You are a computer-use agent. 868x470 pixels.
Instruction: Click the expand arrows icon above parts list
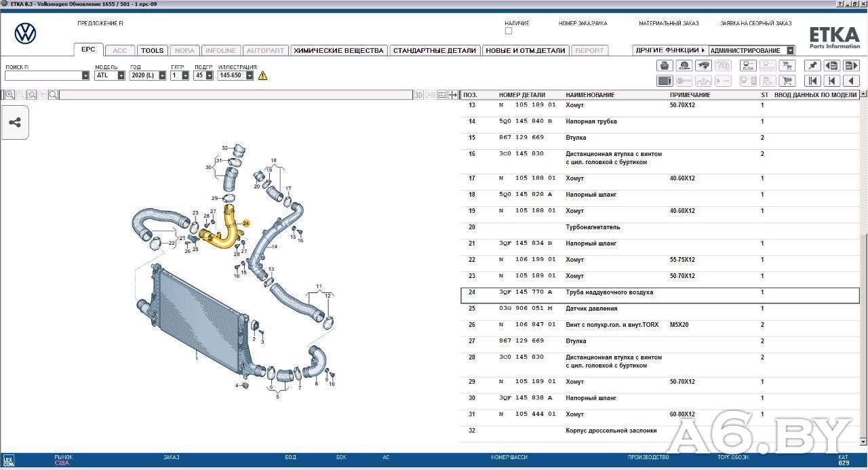(x=453, y=95)
